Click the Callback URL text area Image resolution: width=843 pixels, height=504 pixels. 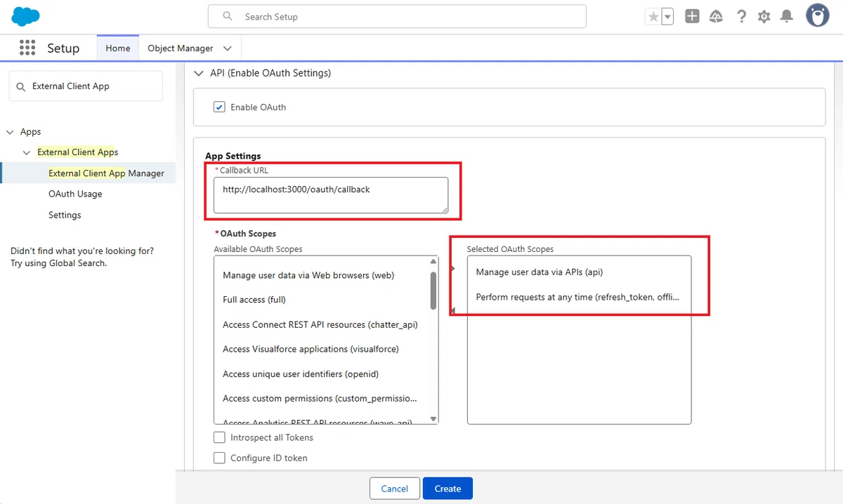pos(331,195)
